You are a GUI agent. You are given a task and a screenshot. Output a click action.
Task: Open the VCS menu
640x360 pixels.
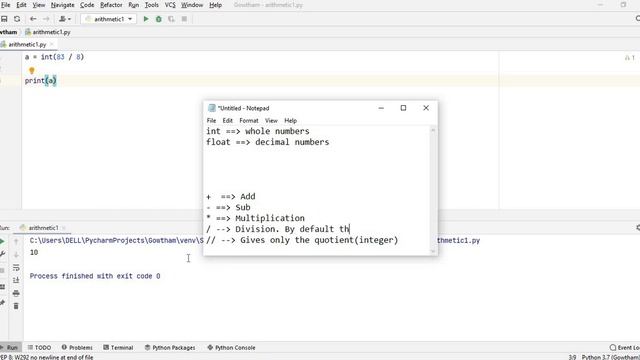(x=170, y=5)
